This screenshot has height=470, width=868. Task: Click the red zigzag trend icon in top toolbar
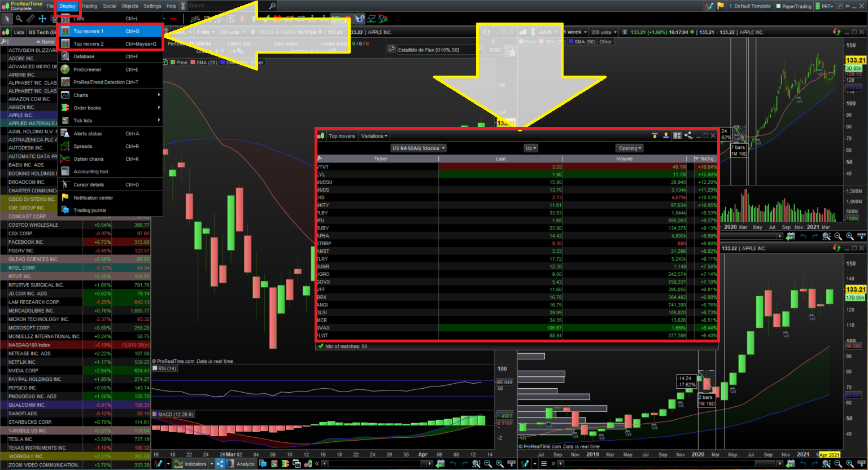(383, 19)
